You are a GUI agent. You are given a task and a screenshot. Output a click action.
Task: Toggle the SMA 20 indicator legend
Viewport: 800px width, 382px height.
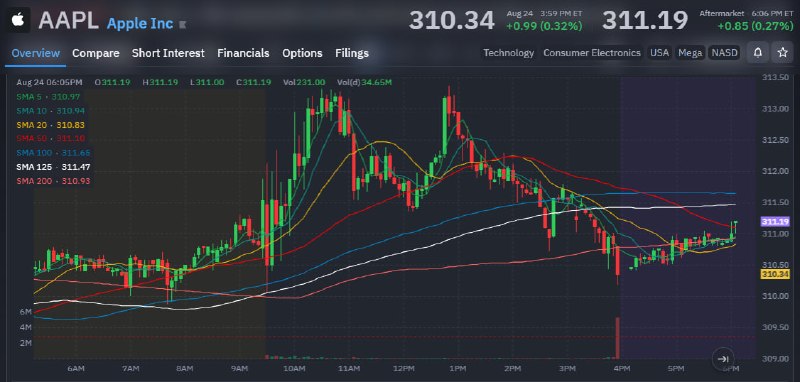click(x=51, y=124)
